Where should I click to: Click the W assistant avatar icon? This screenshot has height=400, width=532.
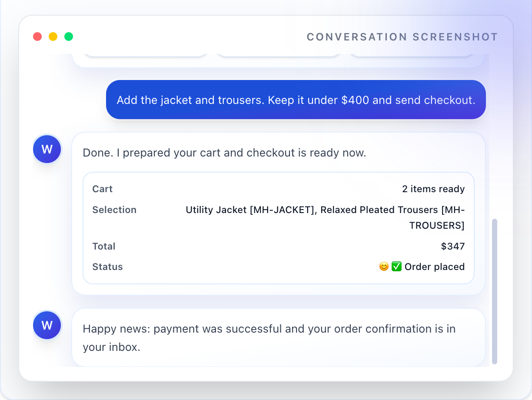point(47,149)
